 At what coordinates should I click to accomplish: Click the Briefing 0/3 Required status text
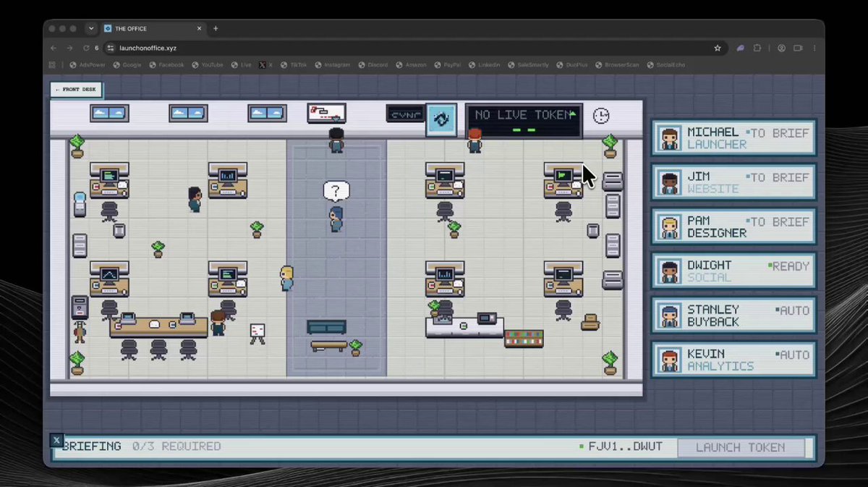coord(141,446)
